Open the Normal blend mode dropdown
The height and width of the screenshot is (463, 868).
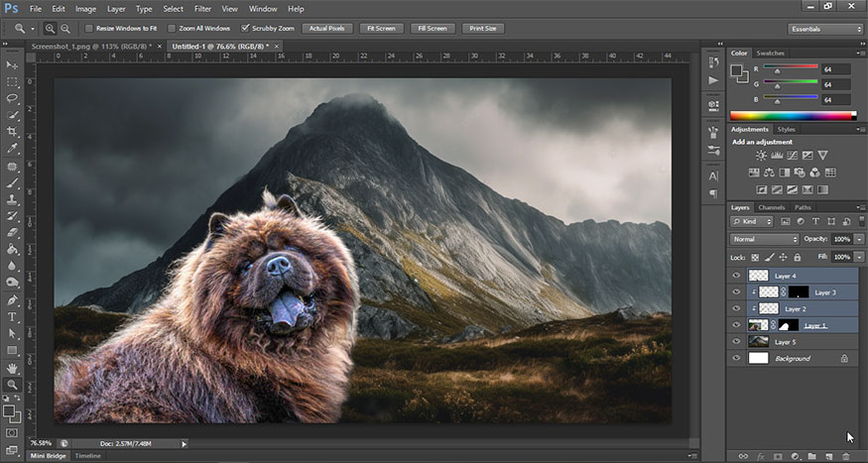[765, 239]
